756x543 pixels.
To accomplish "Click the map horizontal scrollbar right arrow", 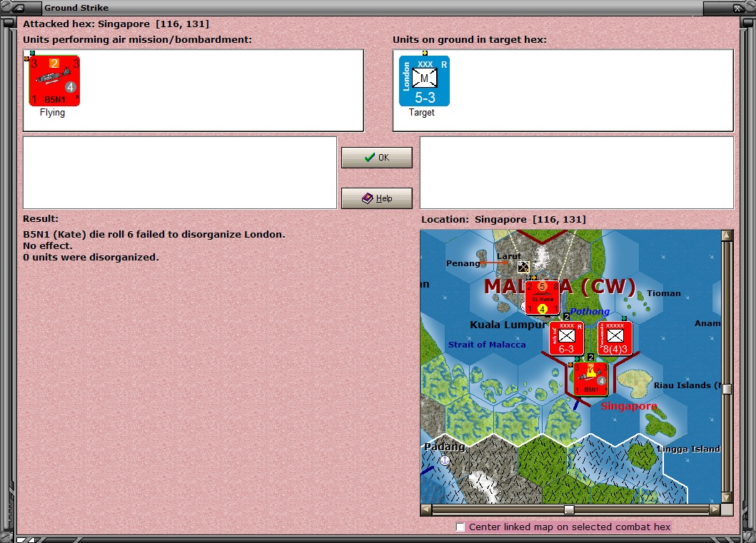I will (715, 509).
